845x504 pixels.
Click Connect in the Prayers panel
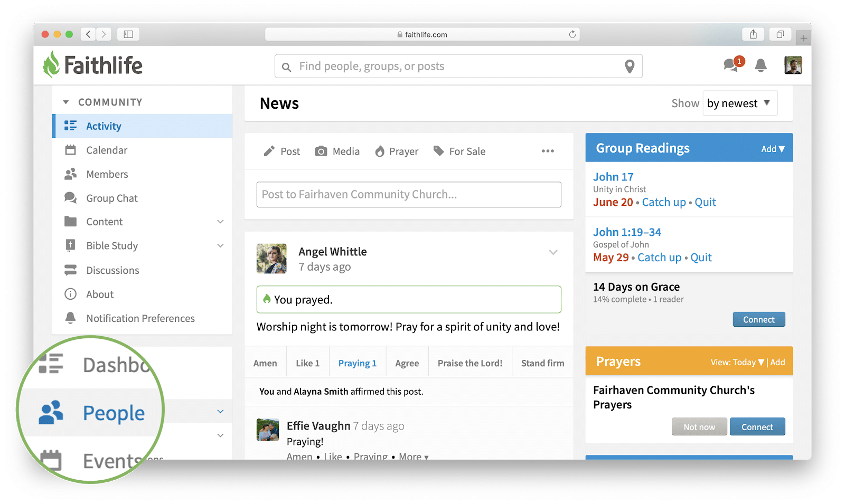757,426
